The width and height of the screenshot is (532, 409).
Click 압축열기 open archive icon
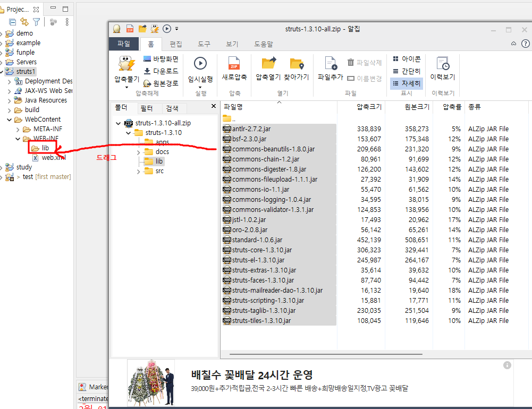(x=268, y=63)
